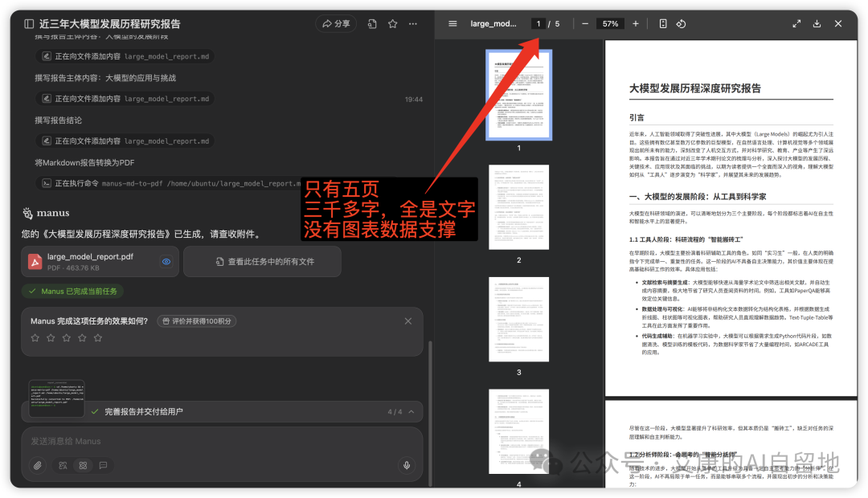Click the 引言 heading in PDF
Screen dimensions: 868x498
(637, 117)
